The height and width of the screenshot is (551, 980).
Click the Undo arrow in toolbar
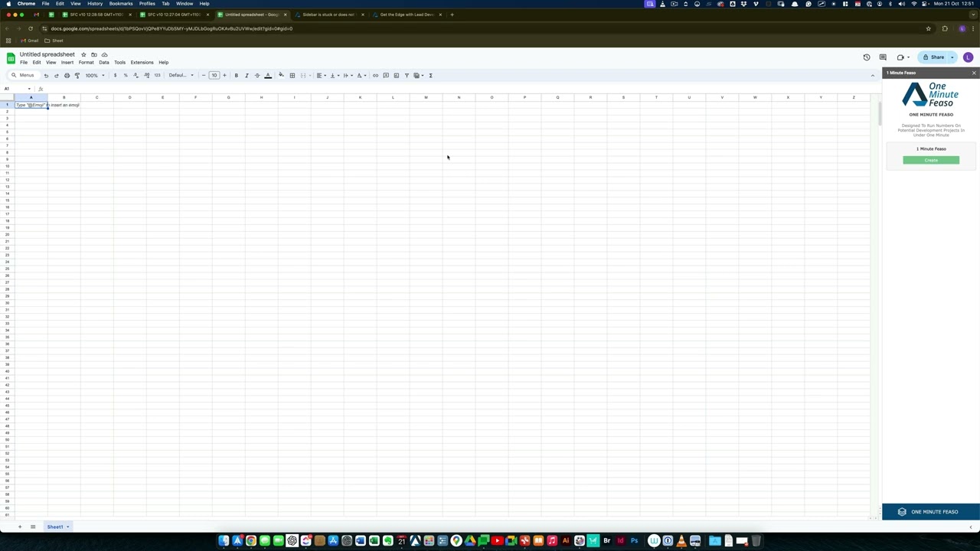click(x=46, y=75)
